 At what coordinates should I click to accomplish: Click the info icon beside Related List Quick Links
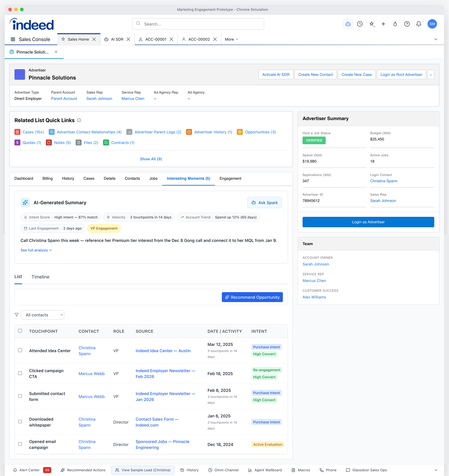[x=79, y=120]
